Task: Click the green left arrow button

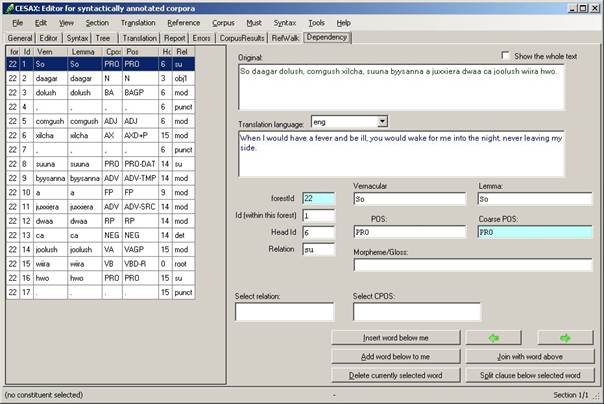Action: click(x=494, y=338)
